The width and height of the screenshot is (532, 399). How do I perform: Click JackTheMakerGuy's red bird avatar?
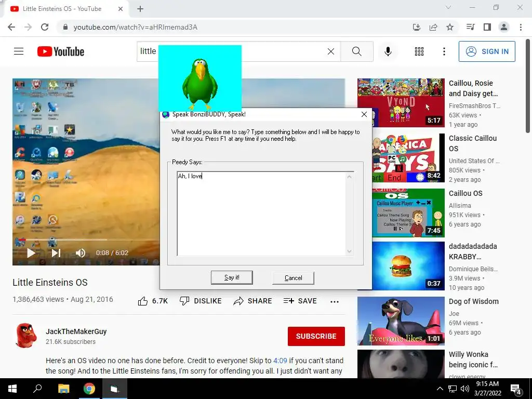(26, 336)
